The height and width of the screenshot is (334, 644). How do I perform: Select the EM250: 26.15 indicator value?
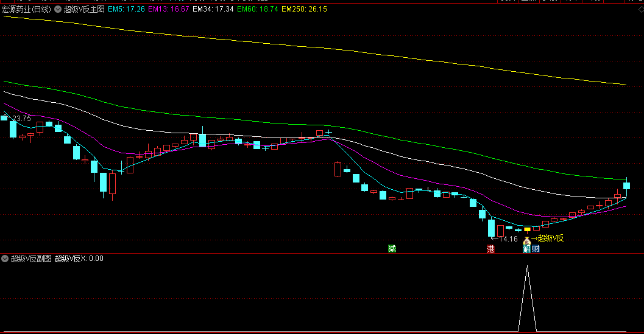[x=305, y=9]
